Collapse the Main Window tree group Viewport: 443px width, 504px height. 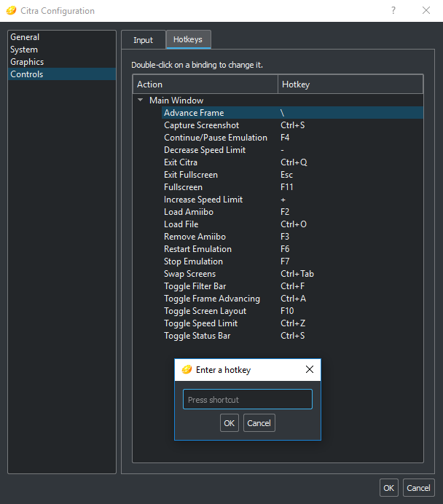(140, 100)
